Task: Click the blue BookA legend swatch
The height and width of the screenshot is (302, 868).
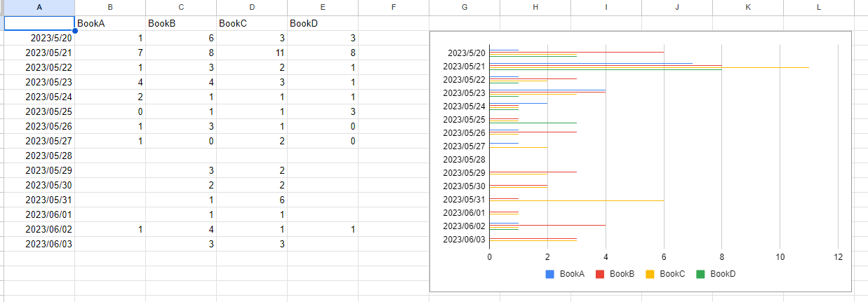Action: point(549,274)
